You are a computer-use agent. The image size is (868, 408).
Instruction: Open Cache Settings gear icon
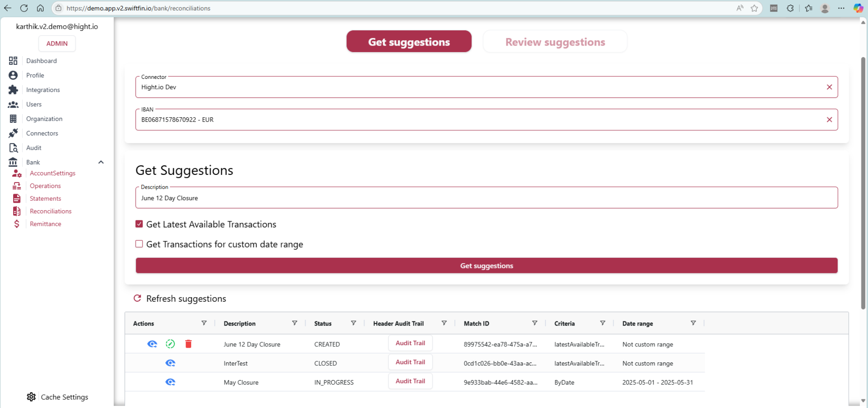[31, 397]
